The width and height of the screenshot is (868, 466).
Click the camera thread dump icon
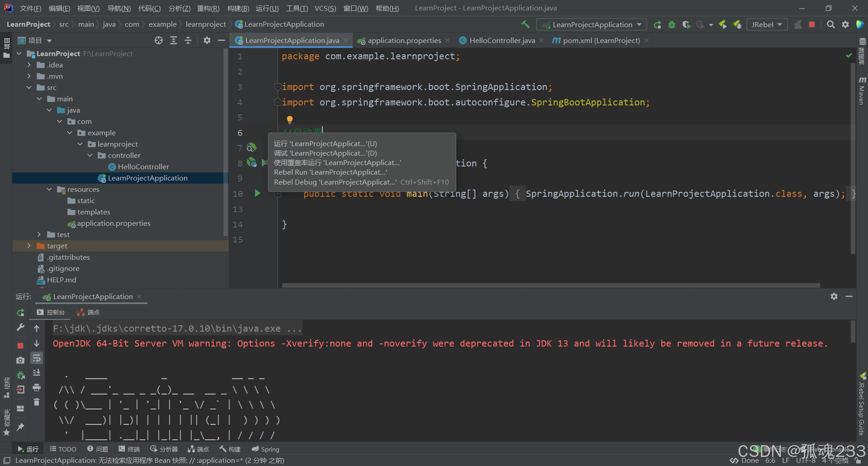[x=20, y=361]
